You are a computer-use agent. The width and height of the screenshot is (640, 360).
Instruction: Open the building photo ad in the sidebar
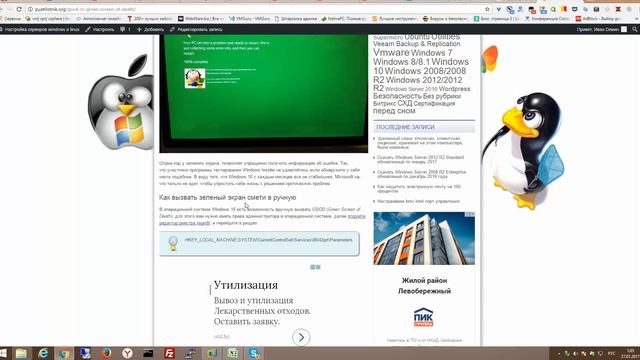click(424, 238)
